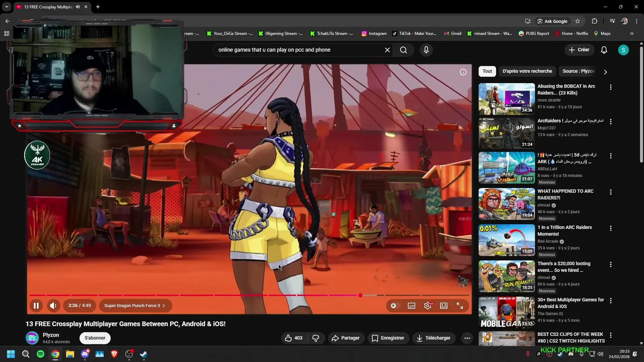Click Partager share button
Image resolution: width=644 pixels, height=362 pixels.
[x=345, y=338]
